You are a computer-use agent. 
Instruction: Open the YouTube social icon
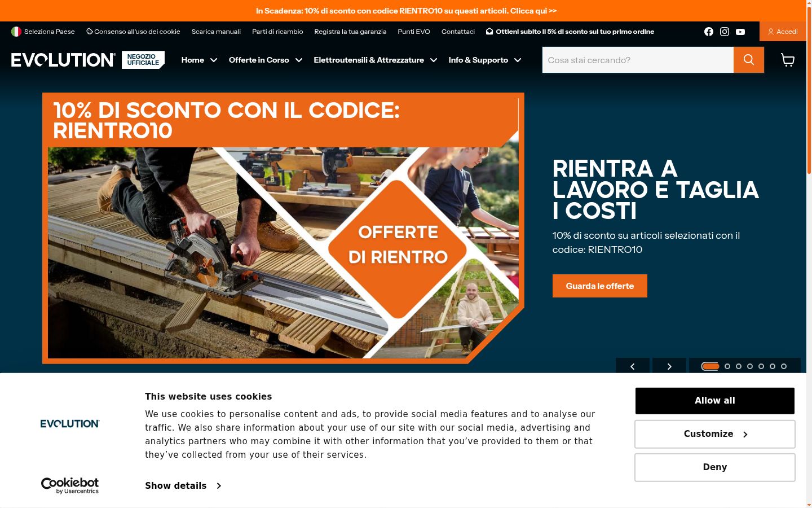(x=740, y=32)
